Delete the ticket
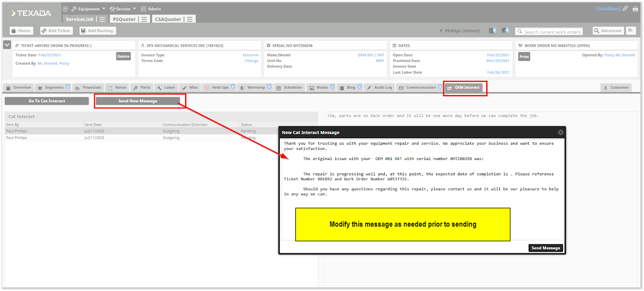The width and height of the screenshot is (644, 291). point(124,56)
